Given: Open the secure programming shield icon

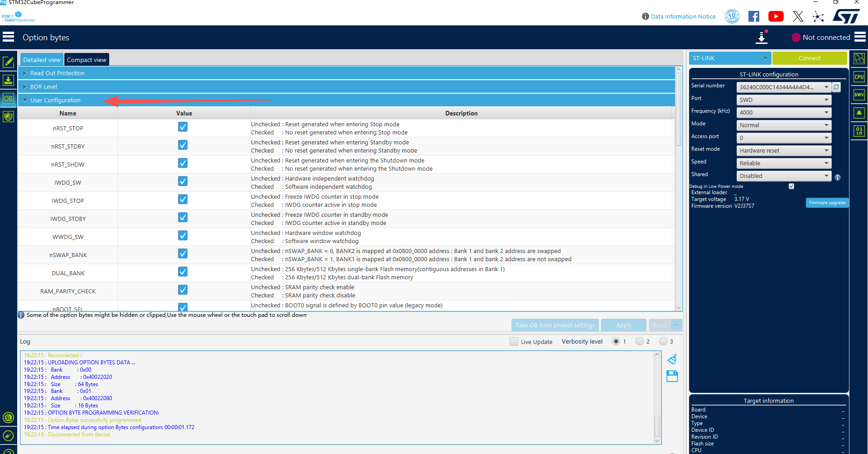Looking at the screenshot, I should (x=8, y=117).
